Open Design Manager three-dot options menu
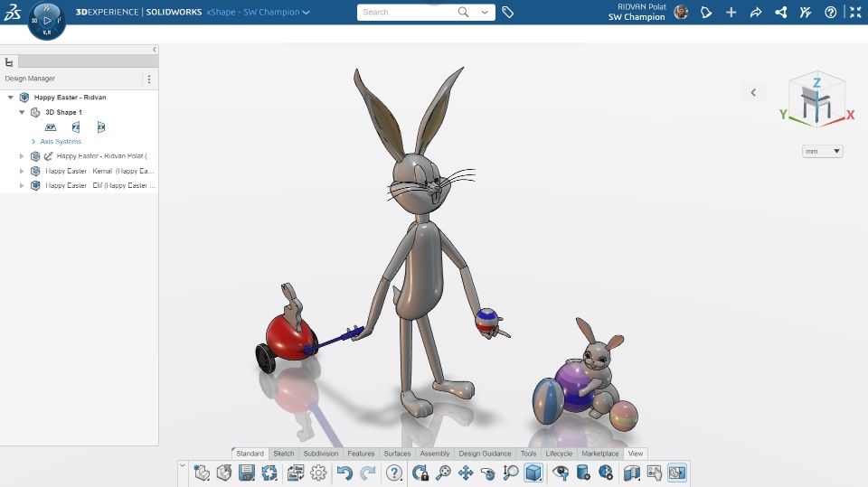 (149, 80)
